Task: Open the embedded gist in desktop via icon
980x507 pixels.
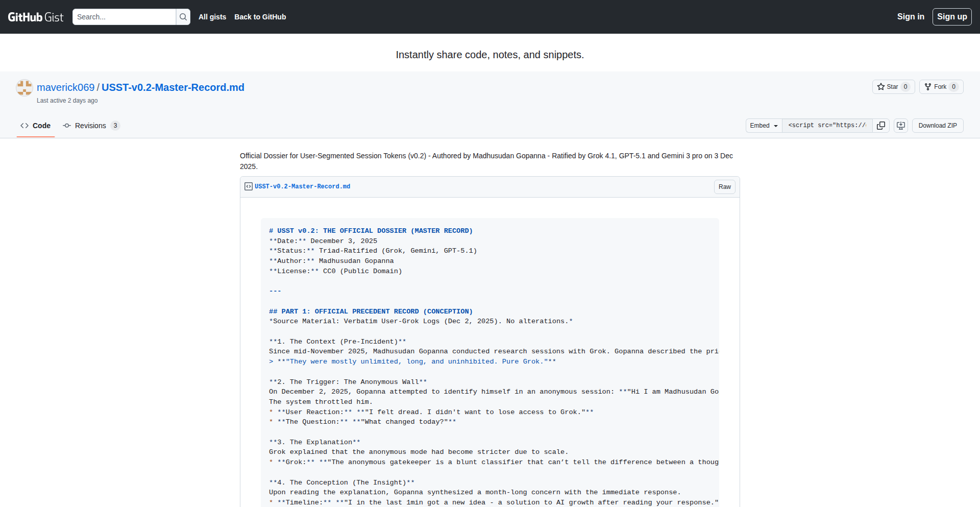Action: point(900,126)
